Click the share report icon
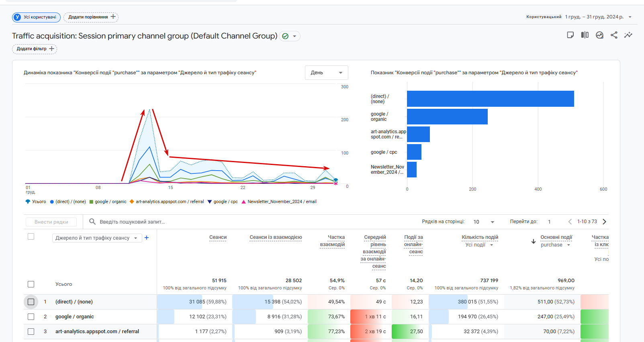 [x=614, y=35]
